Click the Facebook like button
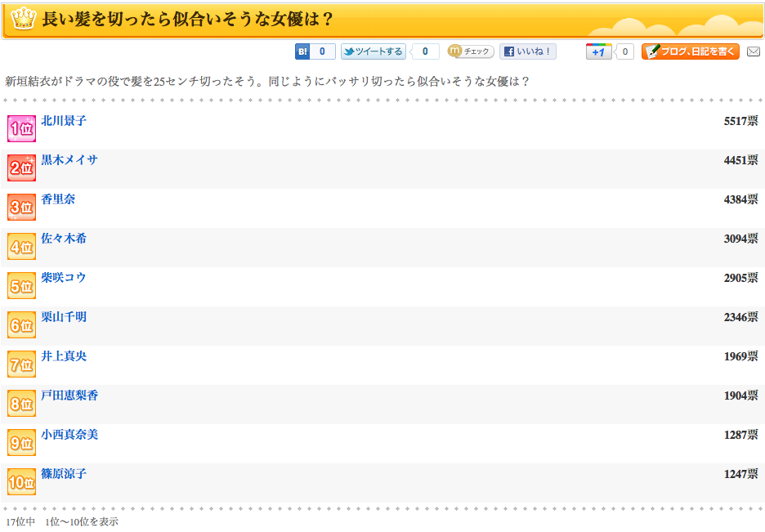765x532 pixels. [528, 51]
